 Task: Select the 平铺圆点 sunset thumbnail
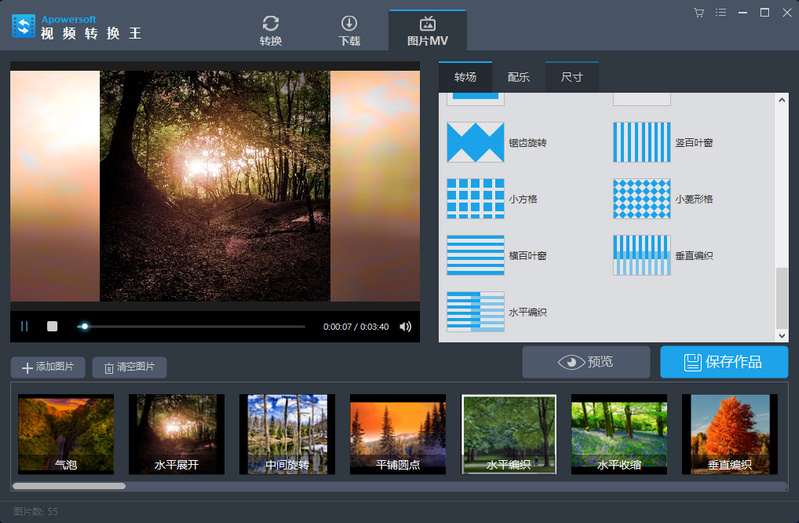(x=398, y=434)
